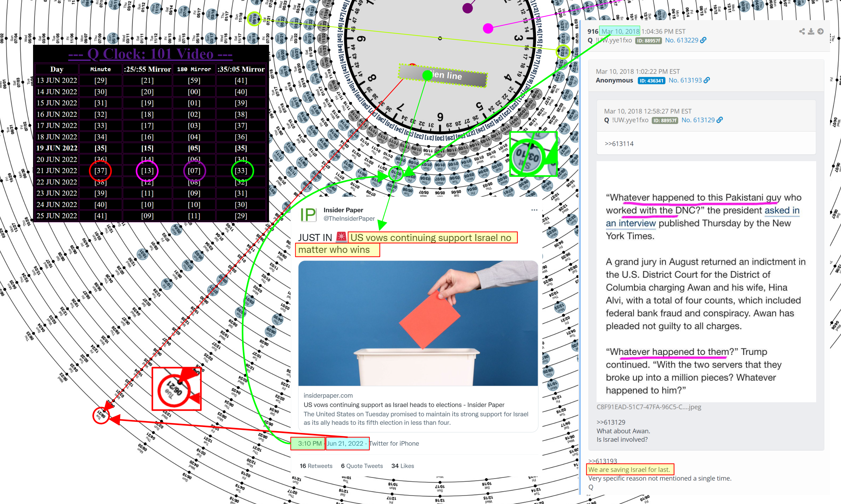
Task: Open the ballot box article image
Action: (x=418, y=323)
